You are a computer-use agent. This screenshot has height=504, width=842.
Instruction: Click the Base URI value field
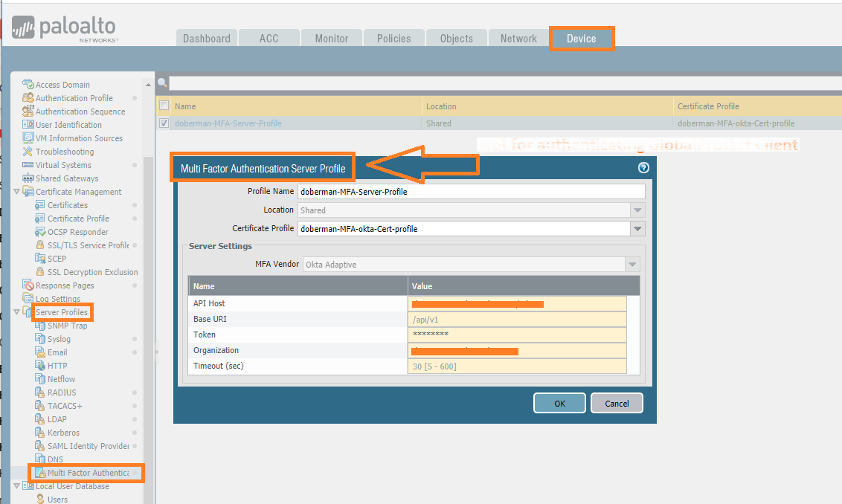[x=517, y=320]
